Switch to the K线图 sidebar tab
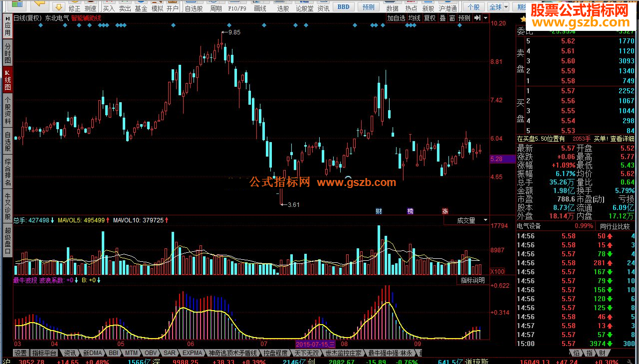The image size is (639, 364). [7, 80]
